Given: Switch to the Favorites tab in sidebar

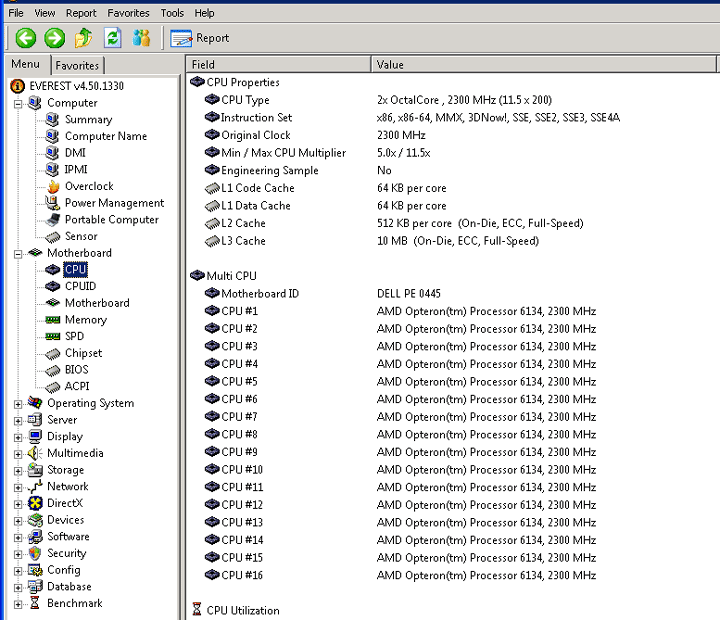Looking at the screenshot, I should tap(77, 66).
